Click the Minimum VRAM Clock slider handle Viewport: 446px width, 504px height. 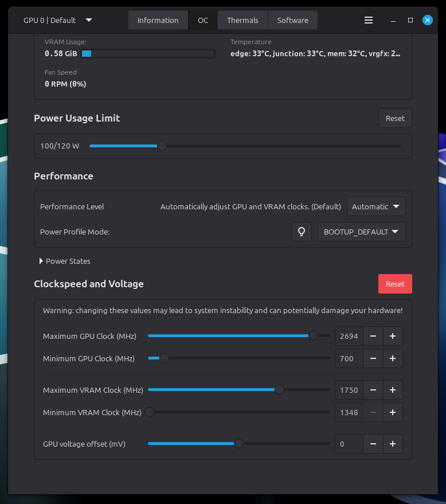(149, 412)
